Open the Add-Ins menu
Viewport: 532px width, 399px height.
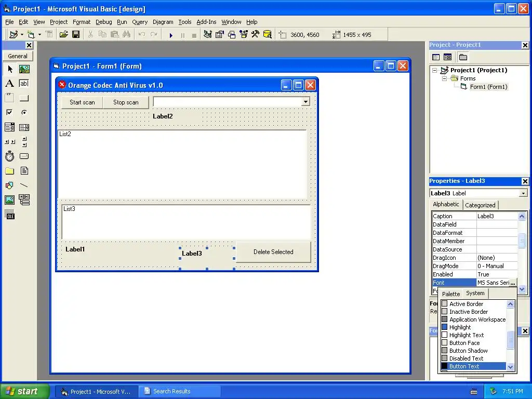[x=206, y=22]
